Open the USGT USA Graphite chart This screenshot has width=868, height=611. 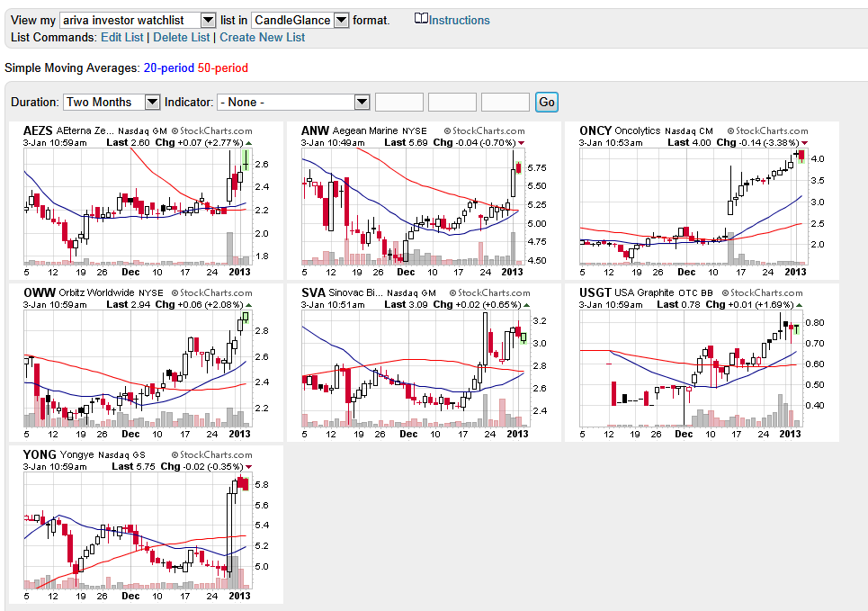[702, 363]
